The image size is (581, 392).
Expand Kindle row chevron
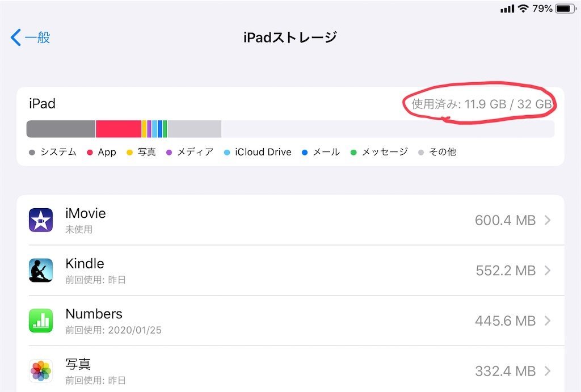click(x=548, y=271)
